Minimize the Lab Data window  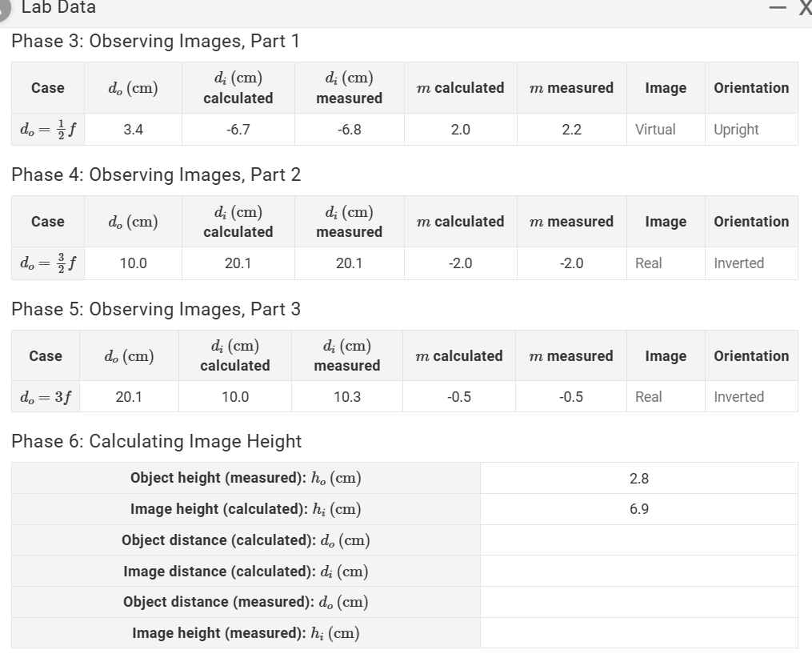tap(776, 9)
